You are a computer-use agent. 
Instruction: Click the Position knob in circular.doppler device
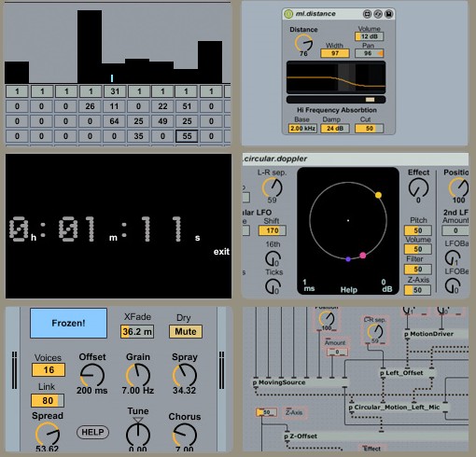point(458,187)
